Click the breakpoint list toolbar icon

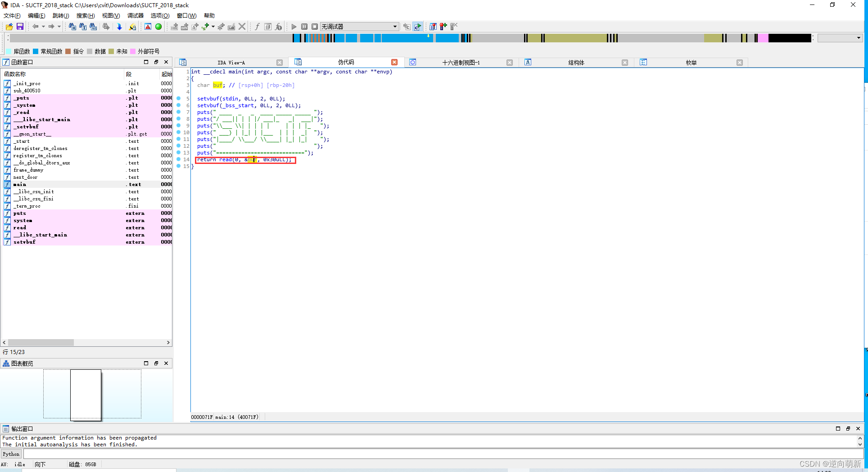click(x=433, y=27)
